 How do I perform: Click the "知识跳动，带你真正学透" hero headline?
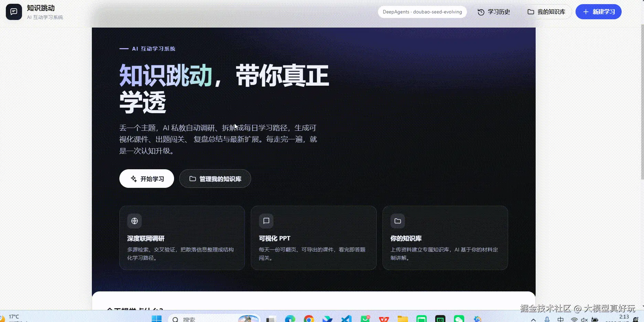(224, 88)
